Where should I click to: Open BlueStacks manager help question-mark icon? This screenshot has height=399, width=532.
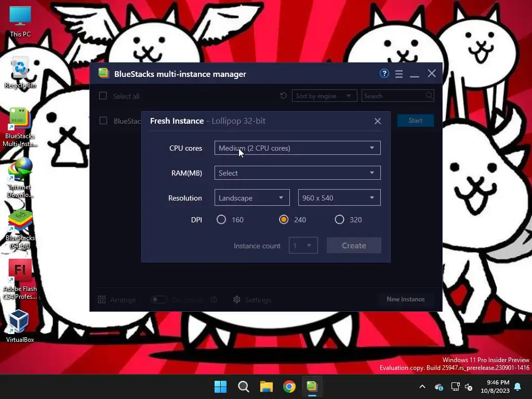pyautogui.click(x=384, y=73)
